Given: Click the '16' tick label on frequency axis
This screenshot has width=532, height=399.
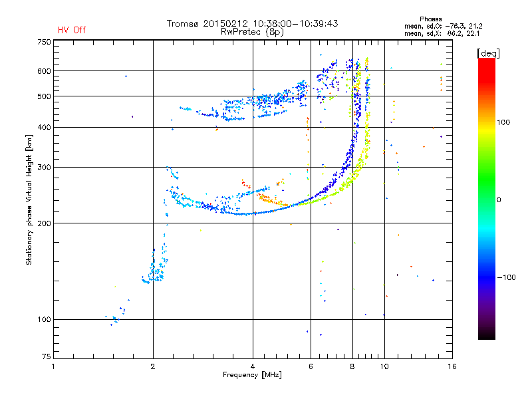Looking at the screenshot, I should 452,366.
